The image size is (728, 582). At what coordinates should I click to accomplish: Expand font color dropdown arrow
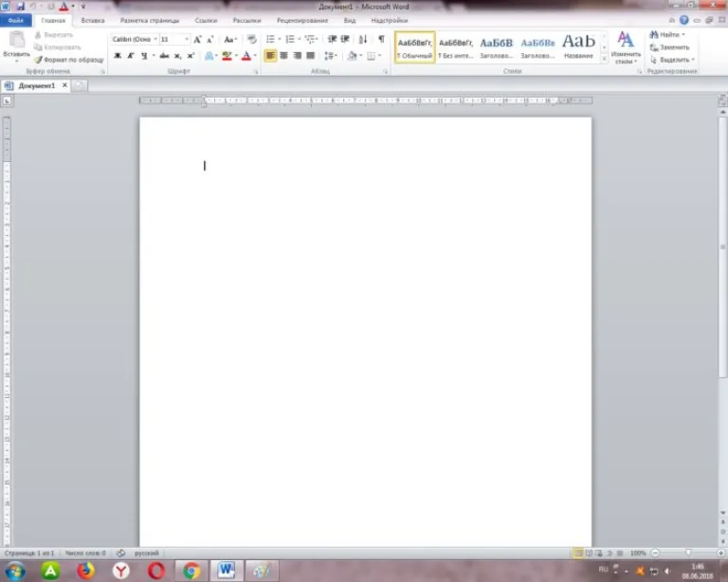255,56
